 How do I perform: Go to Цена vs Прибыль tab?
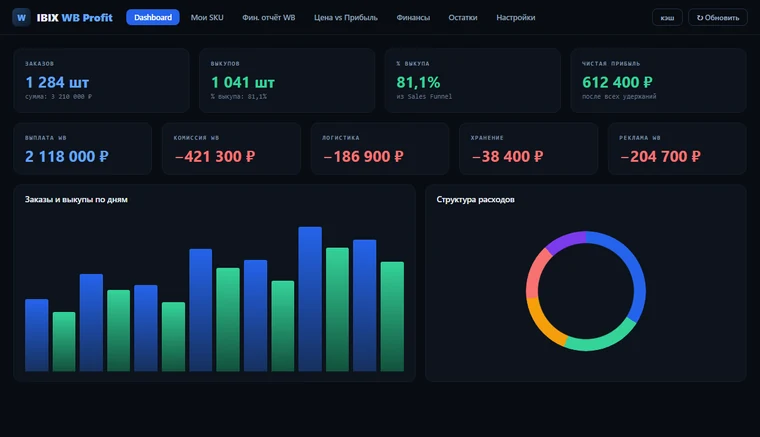tap(346, 17)
